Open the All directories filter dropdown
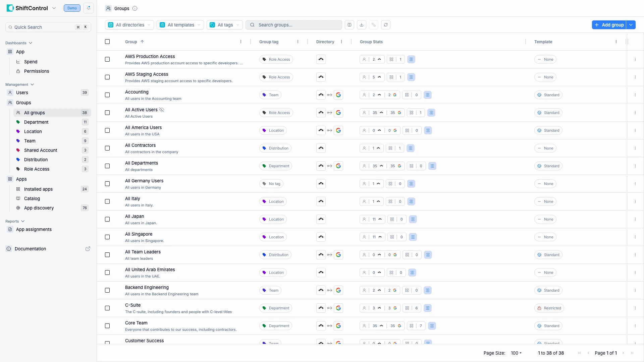 [x=129, y=25]
